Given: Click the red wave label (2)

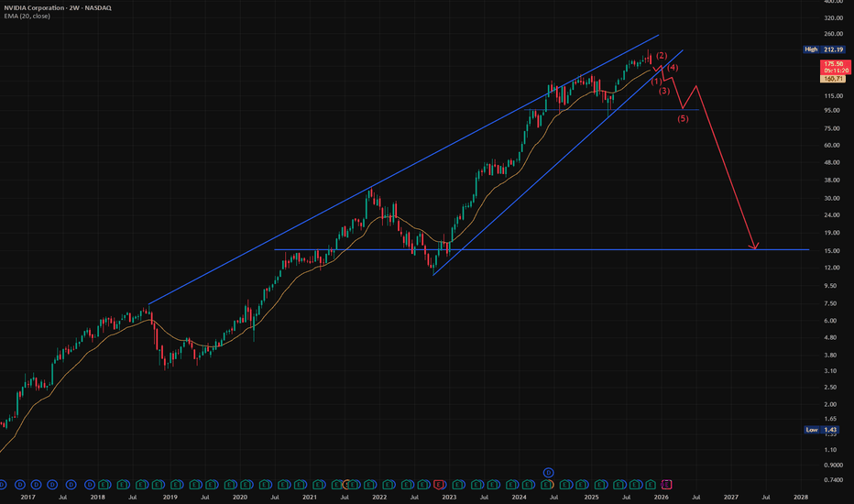Looking at the screenshot, I should 661,57.
